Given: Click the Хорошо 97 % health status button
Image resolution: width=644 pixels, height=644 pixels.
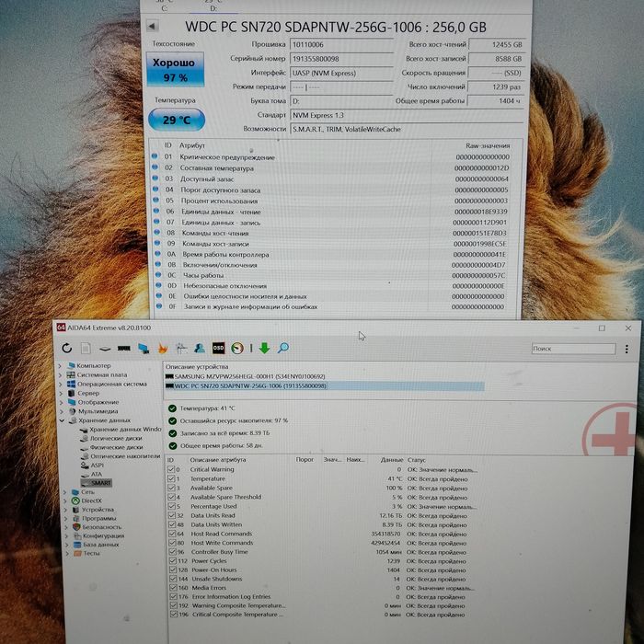Looking at the screenshot, I should [176, 69].
